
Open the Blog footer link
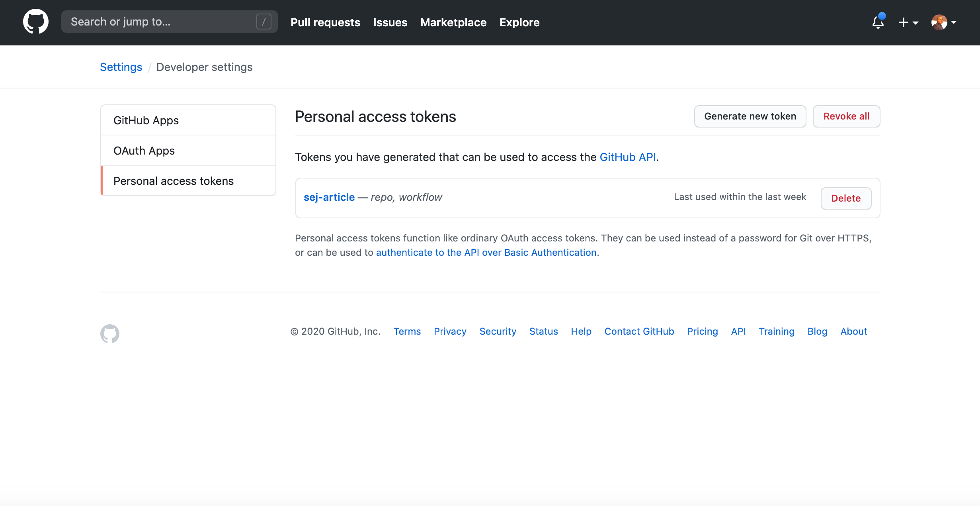point(817,331)
